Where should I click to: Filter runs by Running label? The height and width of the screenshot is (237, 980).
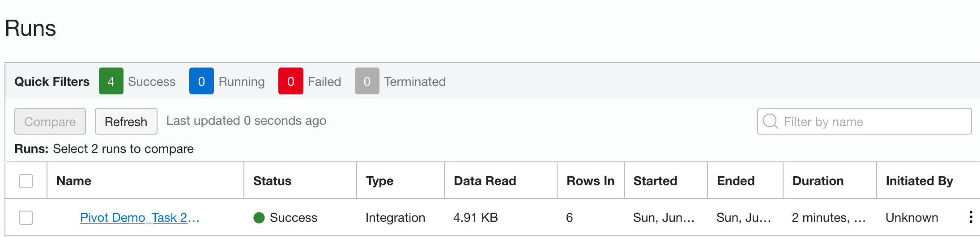coord(242,81)
